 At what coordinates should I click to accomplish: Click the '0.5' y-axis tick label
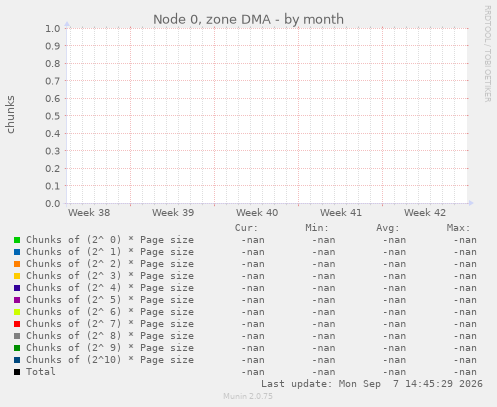pos(53,116)
